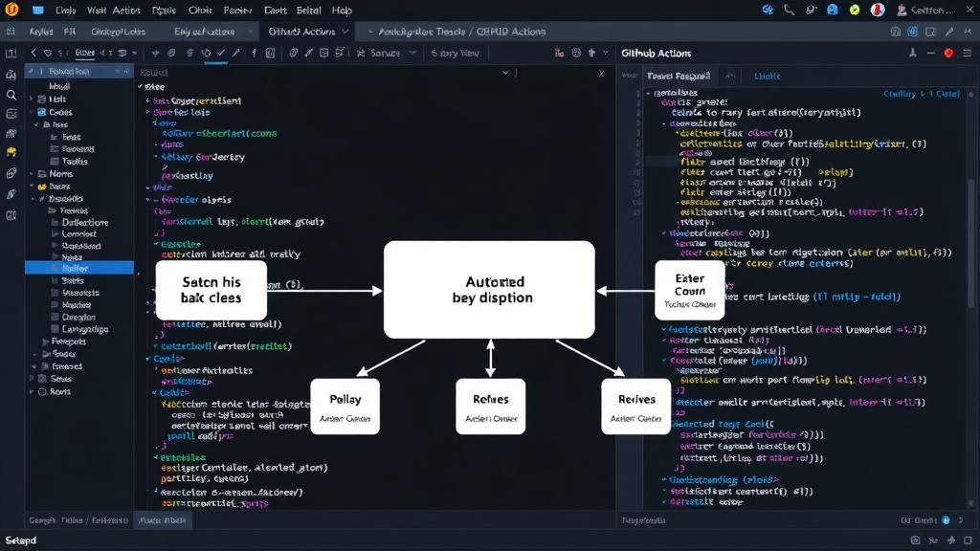The image size is (980, 551).
Task: Click the Exter Courn box in the diagram
Action: click(x=689, y=290)
